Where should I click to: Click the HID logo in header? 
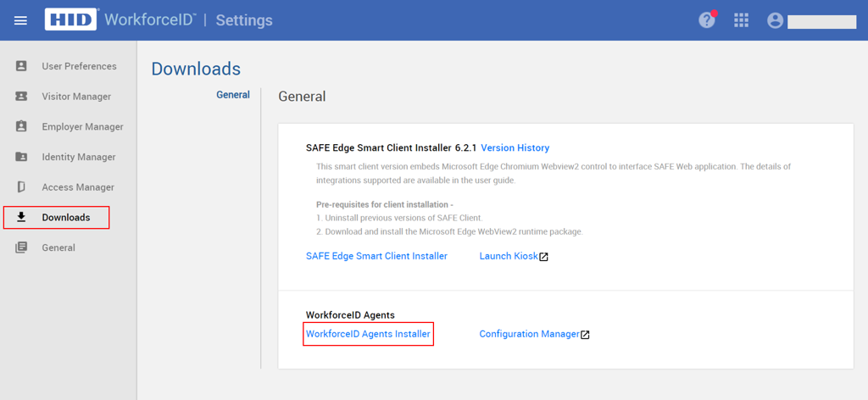[x=71, y=20]
